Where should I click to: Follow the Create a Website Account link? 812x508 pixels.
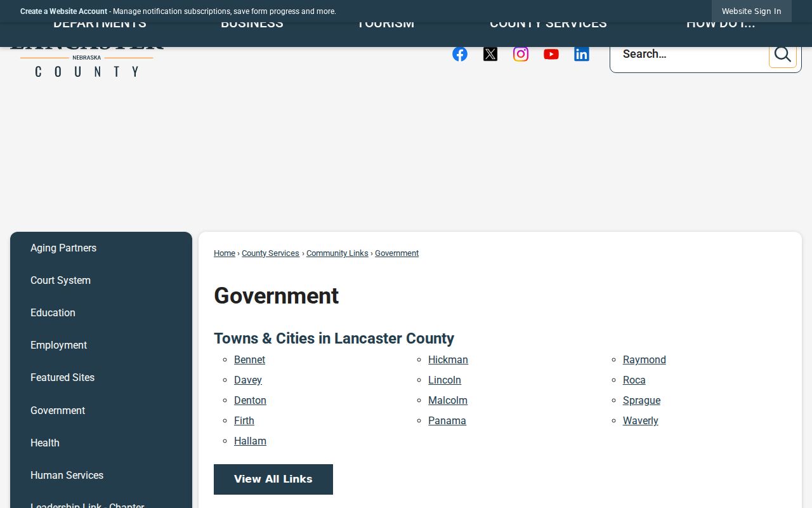(x=63, y=11)
